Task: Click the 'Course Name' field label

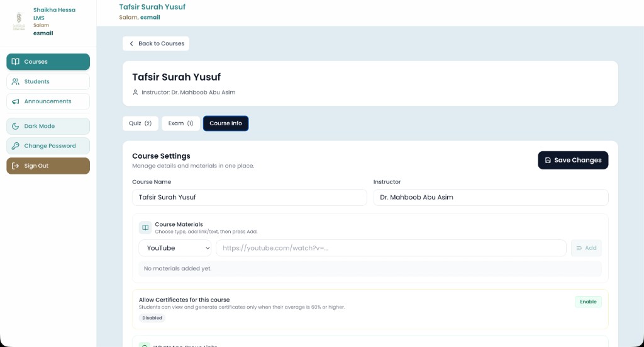Action: 152,182
